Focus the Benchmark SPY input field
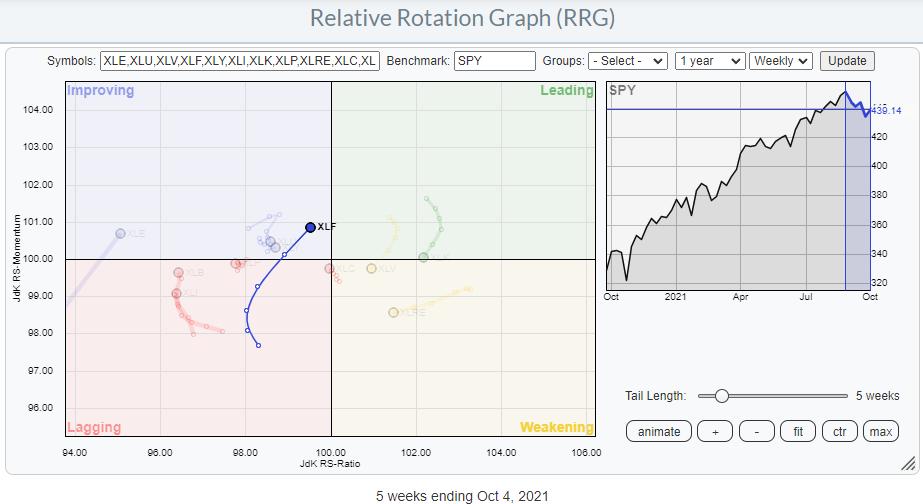The image size is (923, 504). click(x=494, y=61)
